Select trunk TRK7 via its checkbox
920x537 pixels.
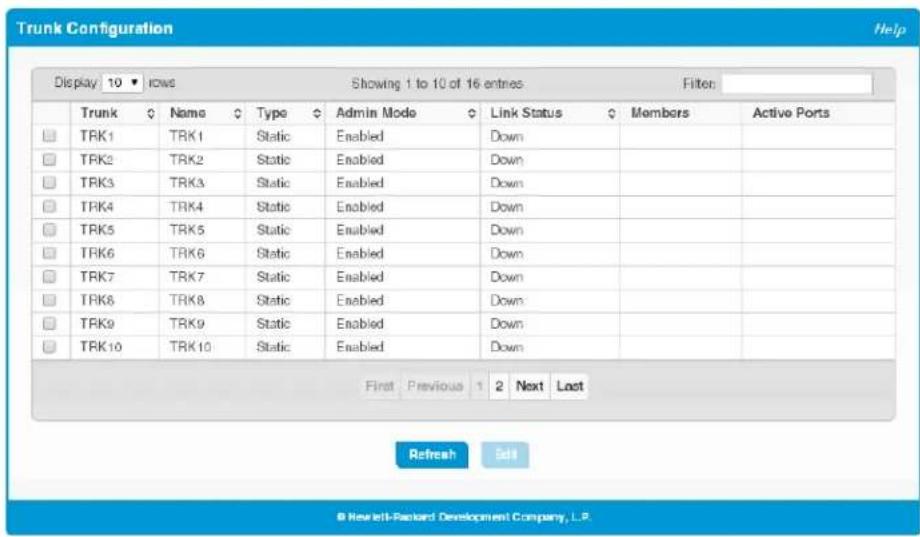point(49,276)
